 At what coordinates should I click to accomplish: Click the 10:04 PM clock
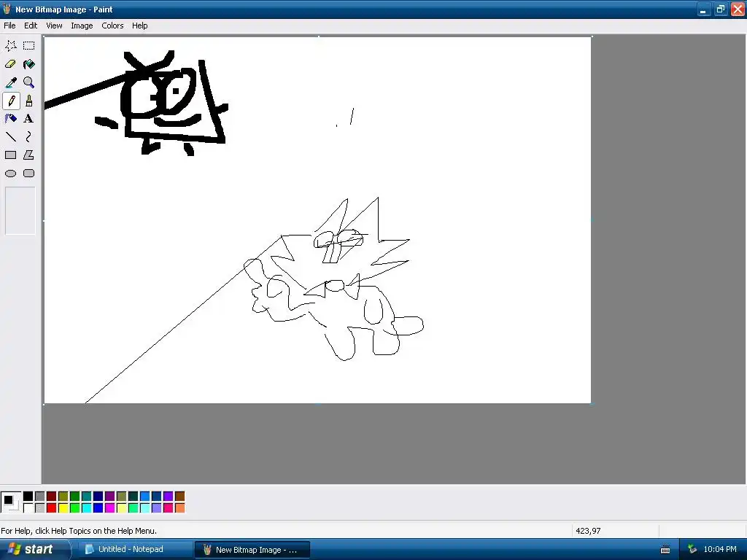(x=720, y=550)
